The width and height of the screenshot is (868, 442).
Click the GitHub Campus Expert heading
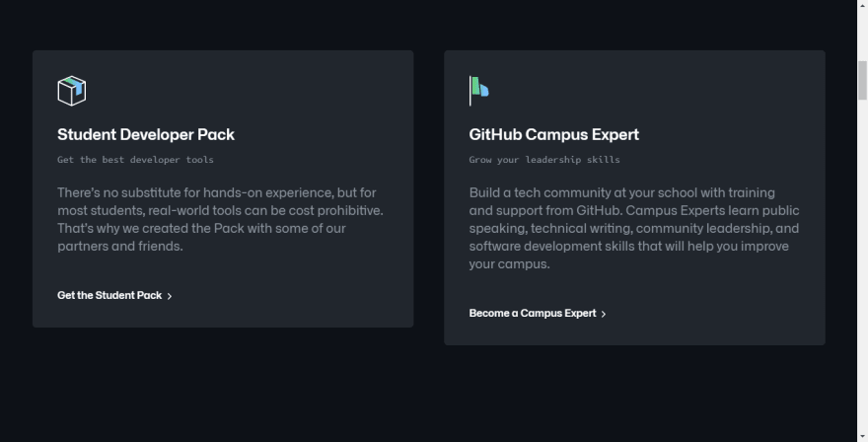(554, 134)
